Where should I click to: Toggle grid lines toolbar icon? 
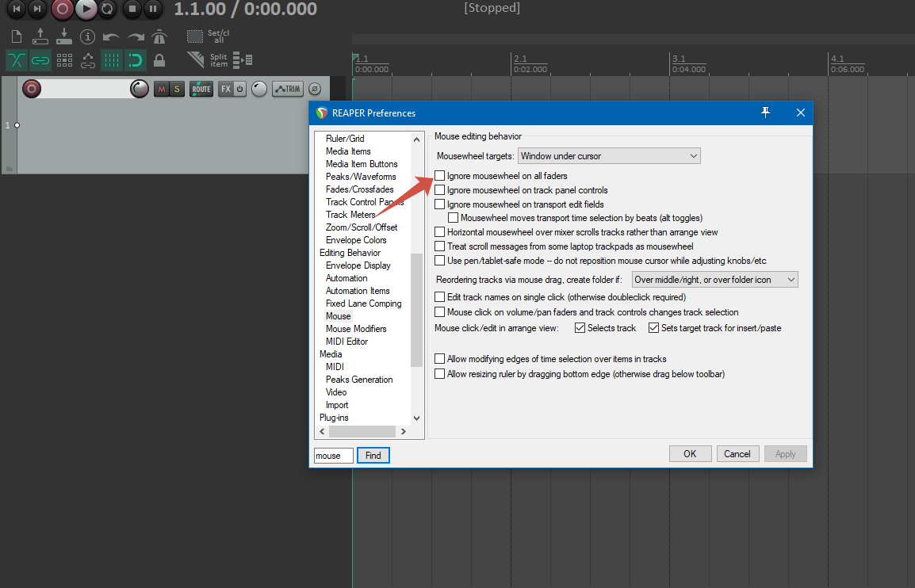click(x=112, y=60)
